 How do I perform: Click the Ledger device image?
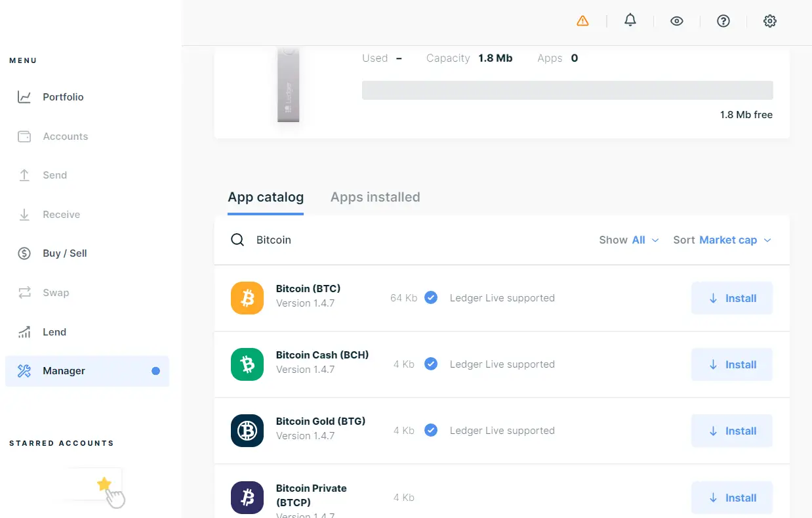(289, 84)
